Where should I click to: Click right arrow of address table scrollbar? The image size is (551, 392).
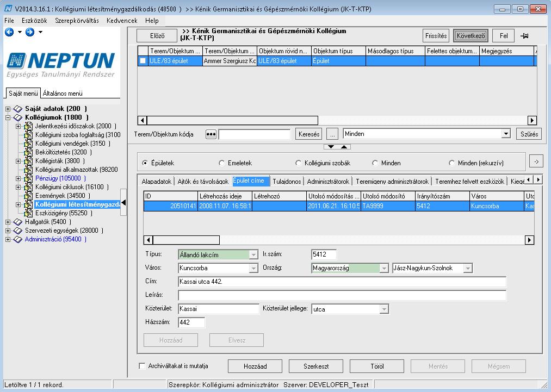(x=529, y=240)
